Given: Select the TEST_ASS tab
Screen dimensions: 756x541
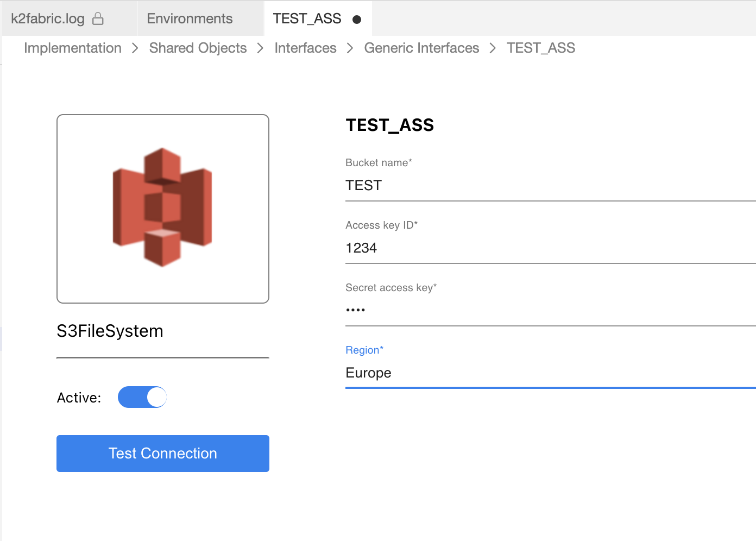Looking at the screenshot, I should [318, 18].
